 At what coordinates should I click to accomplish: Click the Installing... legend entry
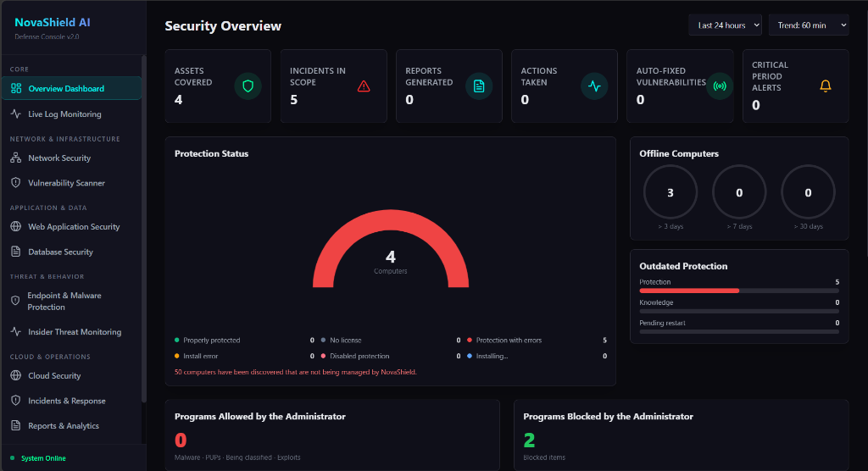tap(537, 356)
